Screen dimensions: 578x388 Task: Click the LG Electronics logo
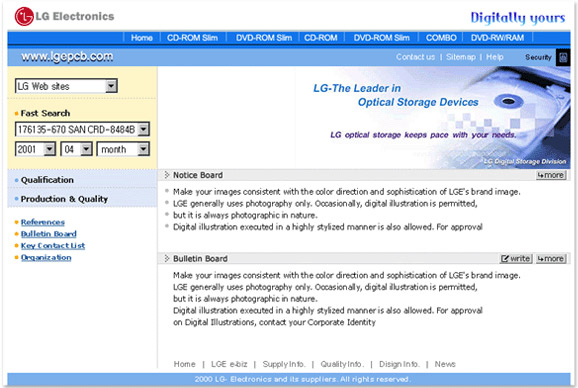point(65,17)
